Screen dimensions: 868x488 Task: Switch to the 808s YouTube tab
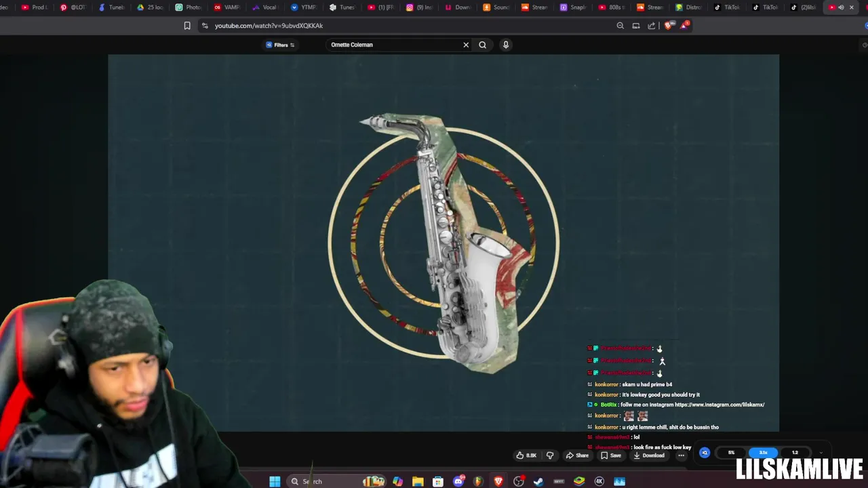pyautogui.click(x=612, y=7)
